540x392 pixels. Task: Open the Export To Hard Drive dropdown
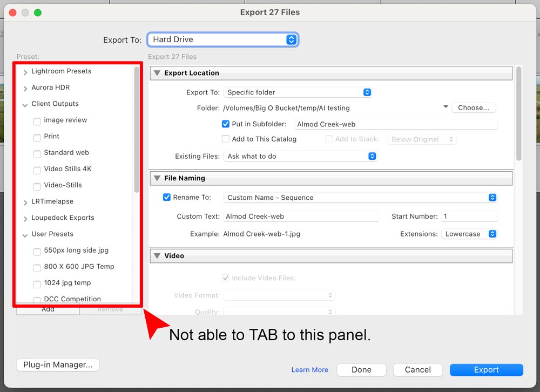pyautogui.click(x=222, y=39)
